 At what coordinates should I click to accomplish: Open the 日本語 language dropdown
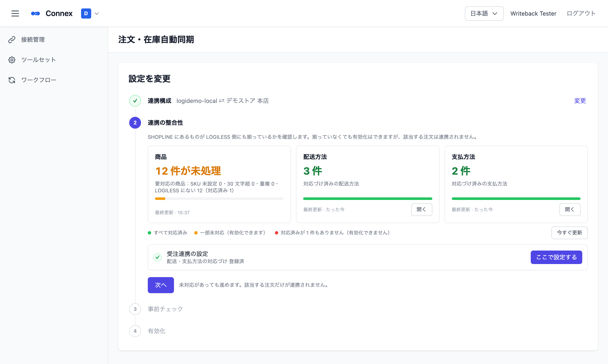coord(484,13)
